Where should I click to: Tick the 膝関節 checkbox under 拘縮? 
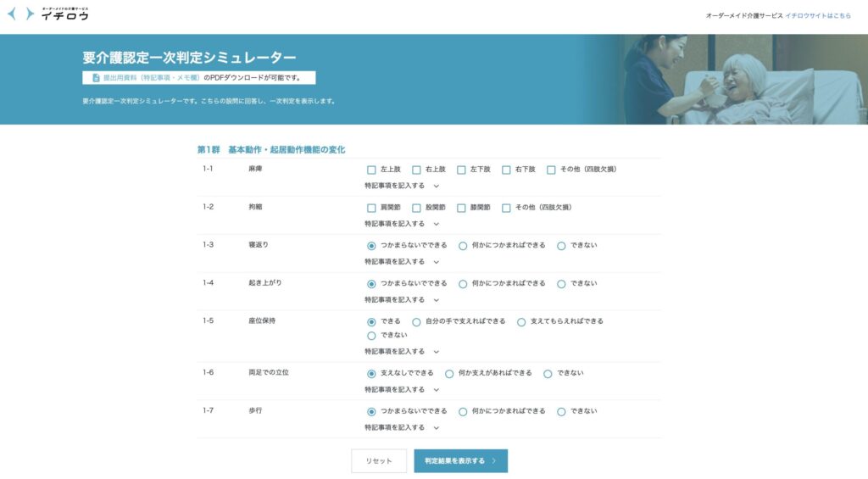pyautogui.click(x=461, y=208)
